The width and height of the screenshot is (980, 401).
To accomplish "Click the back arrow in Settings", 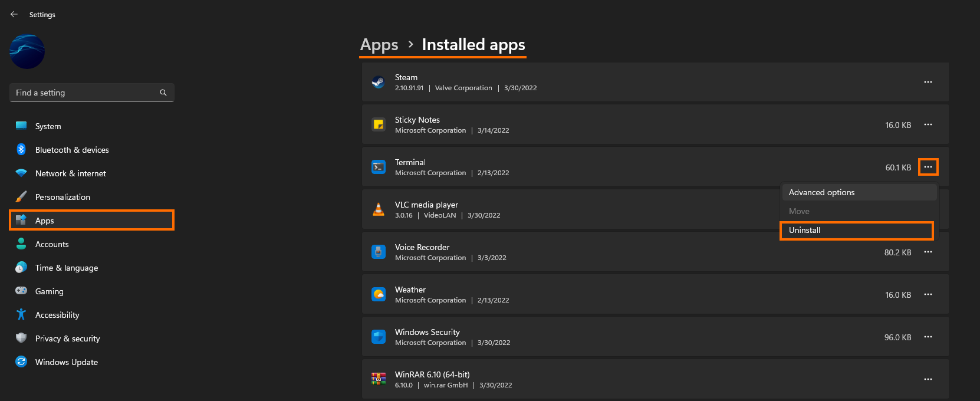I will (14, 14).
